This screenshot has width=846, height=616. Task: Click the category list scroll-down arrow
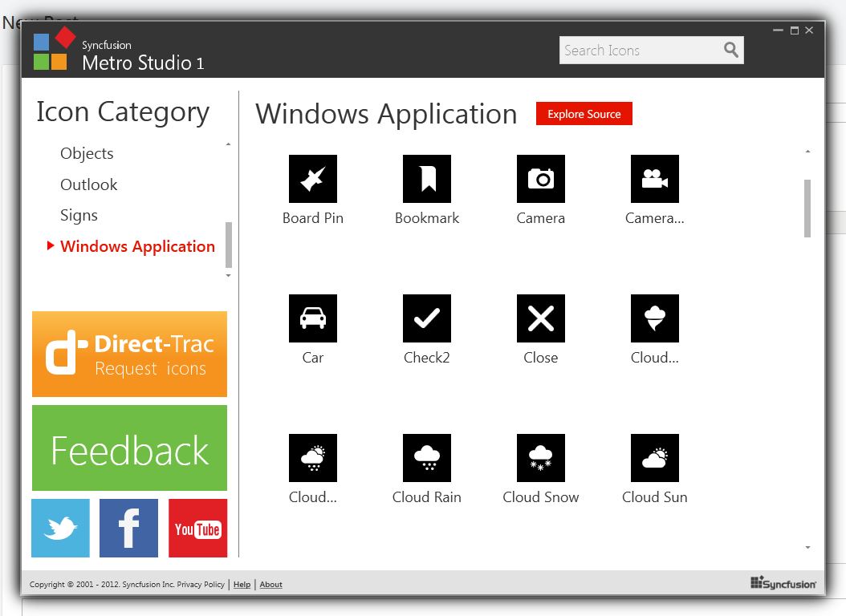coord(229,275)
